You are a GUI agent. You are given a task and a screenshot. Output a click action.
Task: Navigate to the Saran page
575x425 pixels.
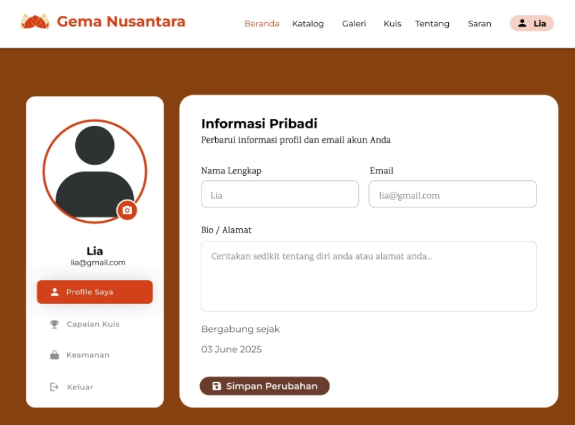pyautogui.click(x=479, y=24)
